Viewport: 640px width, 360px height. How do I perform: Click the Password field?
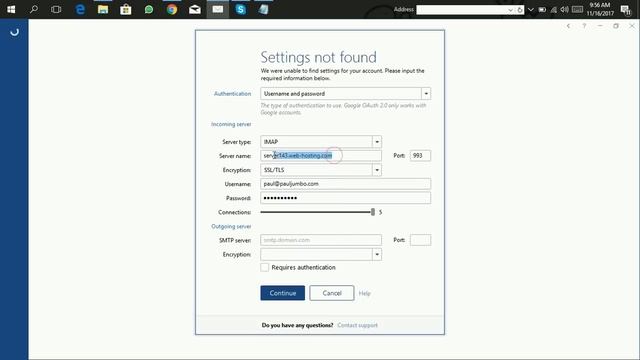pyautogui.click(x=345, y=198)
